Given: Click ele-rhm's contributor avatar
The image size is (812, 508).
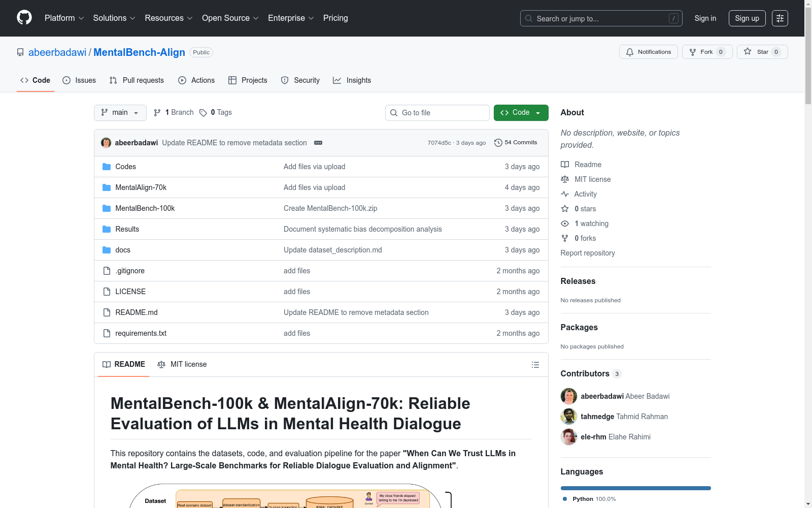Looking at the screenshot, I should pyautogui.click(x=569, y=437).
